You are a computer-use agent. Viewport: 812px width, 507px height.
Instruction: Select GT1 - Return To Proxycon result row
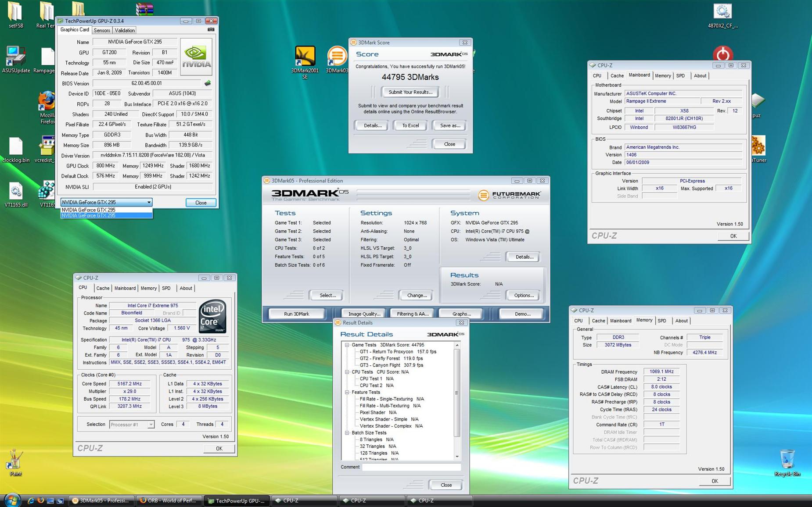pyautogui.click(x=398, y=351)
